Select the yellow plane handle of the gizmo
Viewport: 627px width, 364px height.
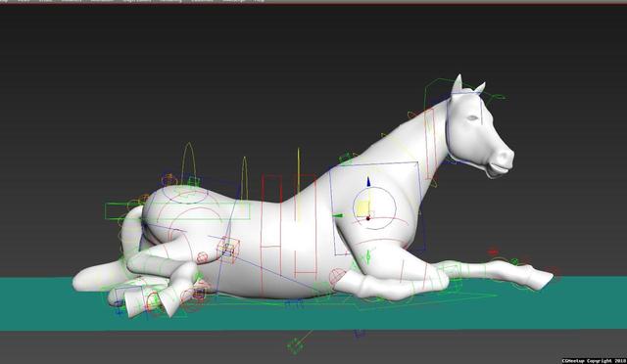(x=363, y=208)
